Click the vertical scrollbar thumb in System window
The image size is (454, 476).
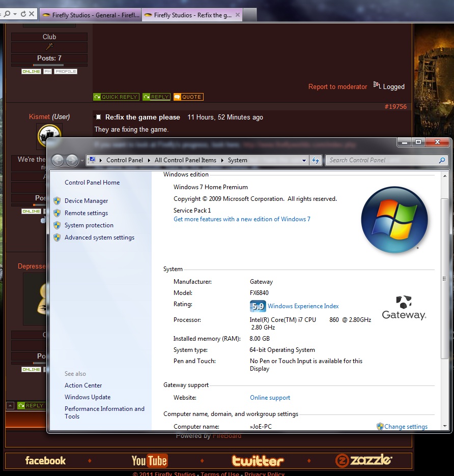click(444, 278)
